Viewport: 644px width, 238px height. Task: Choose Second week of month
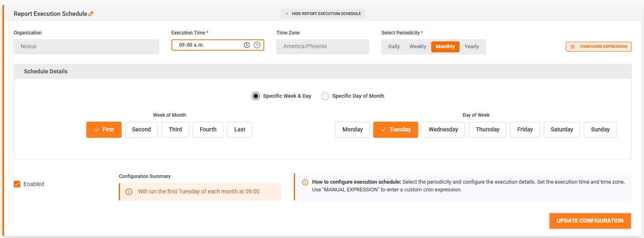pyautogui.click(x=141, y=130)
